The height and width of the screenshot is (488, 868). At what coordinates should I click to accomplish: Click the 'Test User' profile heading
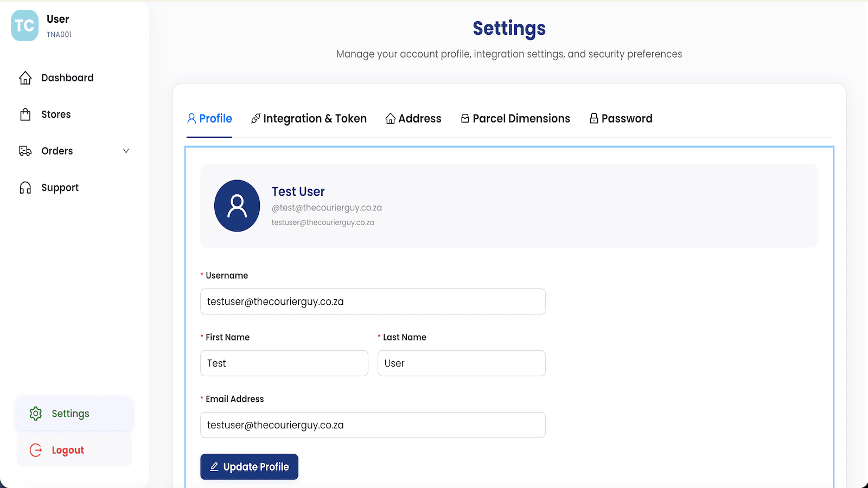click(x=298, y=191)
